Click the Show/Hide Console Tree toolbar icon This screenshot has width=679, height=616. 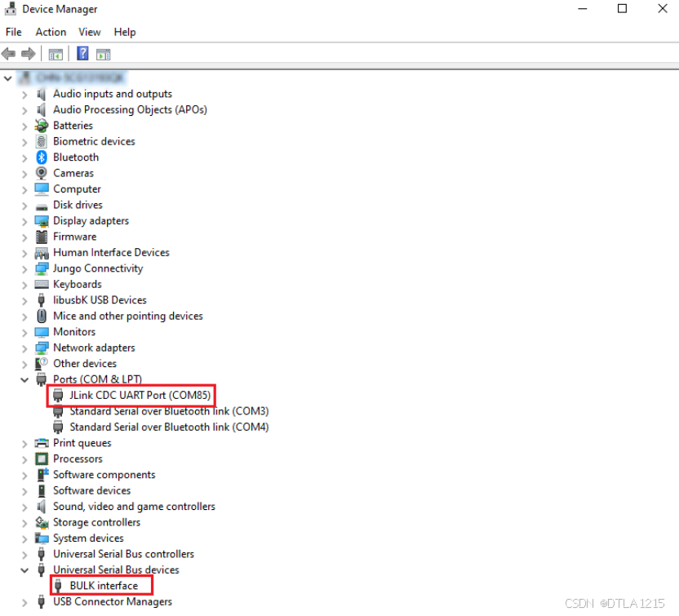[x=55, y=54]
